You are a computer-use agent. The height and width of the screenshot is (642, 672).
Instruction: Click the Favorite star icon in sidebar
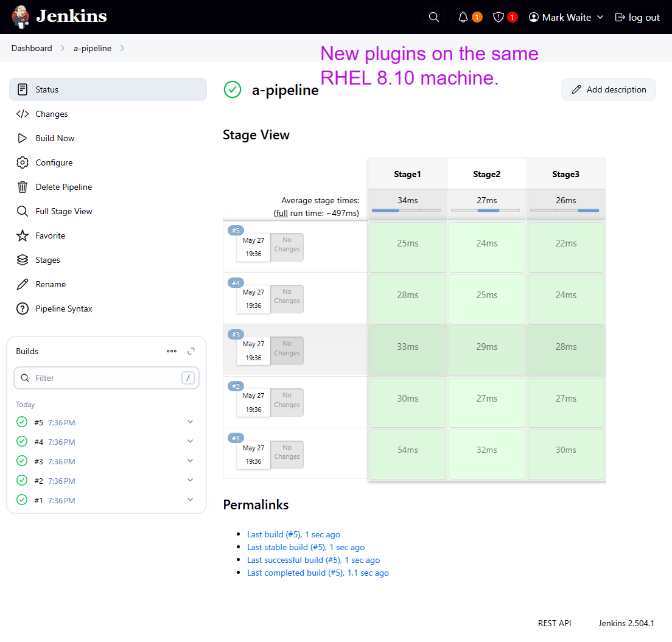pos(23,236)
